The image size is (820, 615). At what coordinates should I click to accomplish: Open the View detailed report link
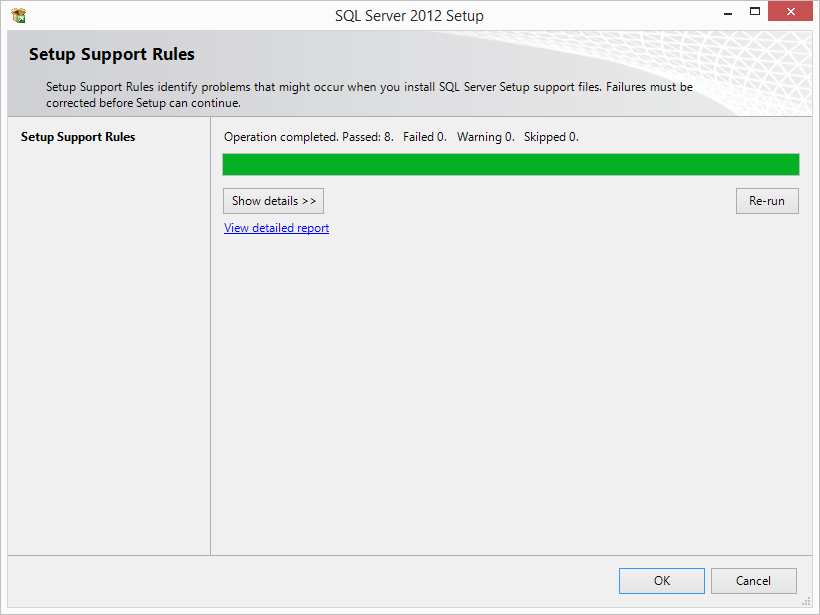point(276,228)
